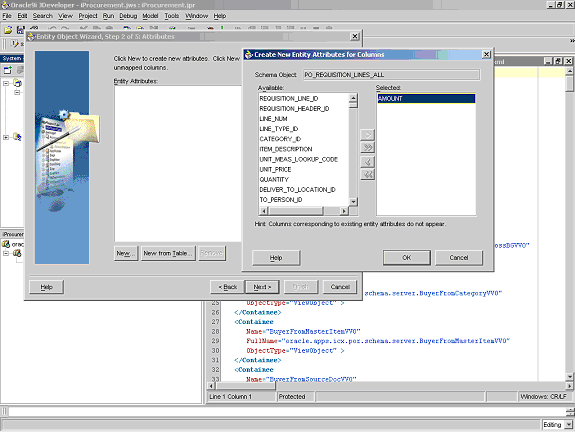Image resolution: width=575 pixels, height=432 pixels.
Task: Click new connection icon in System panel
Action: click(8, 70)
